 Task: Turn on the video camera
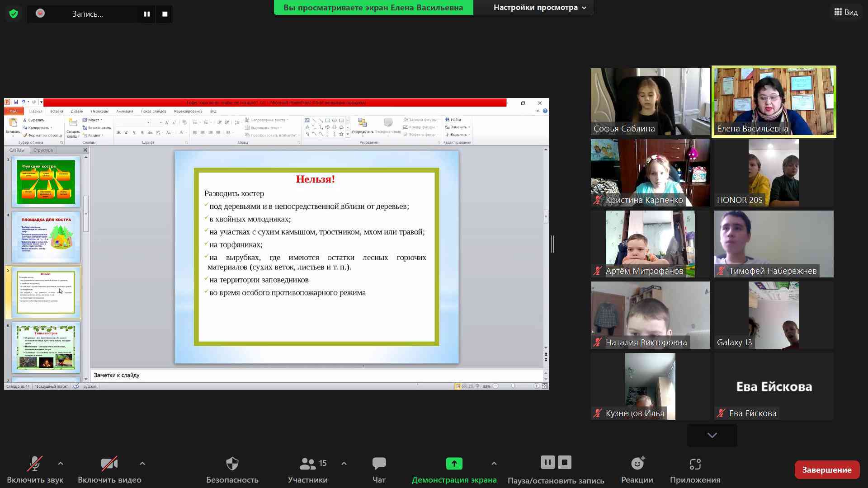point(109,464)
